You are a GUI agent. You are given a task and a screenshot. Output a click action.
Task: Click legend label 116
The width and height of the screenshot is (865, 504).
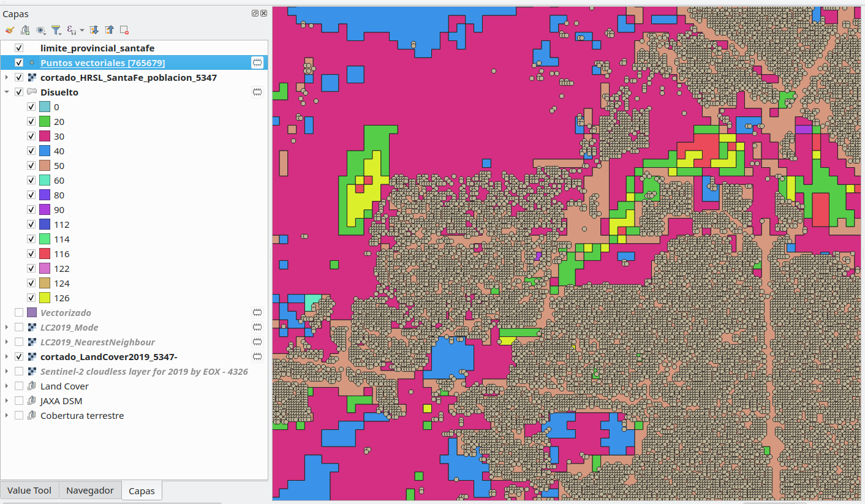(61, 254)
